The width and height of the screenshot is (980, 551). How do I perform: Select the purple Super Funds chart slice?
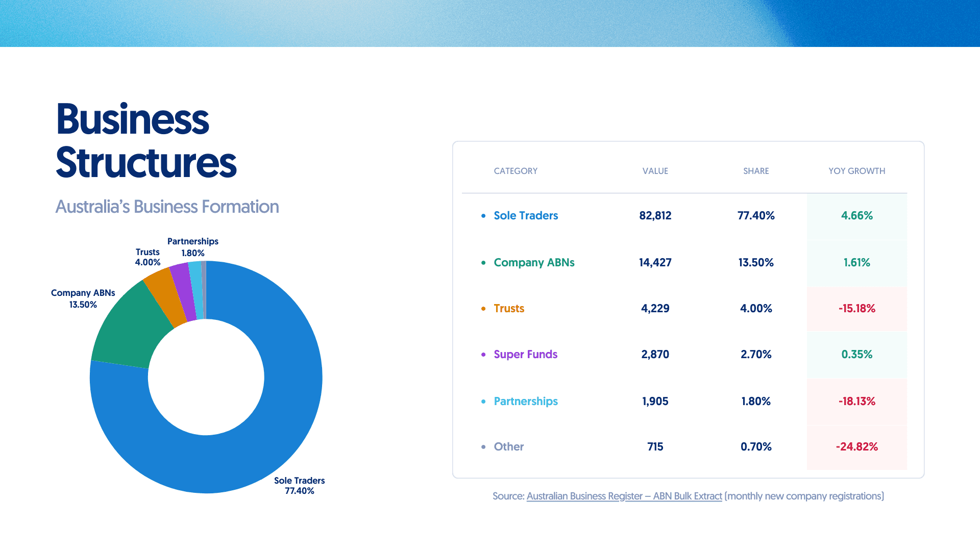[x=184, y=292]
